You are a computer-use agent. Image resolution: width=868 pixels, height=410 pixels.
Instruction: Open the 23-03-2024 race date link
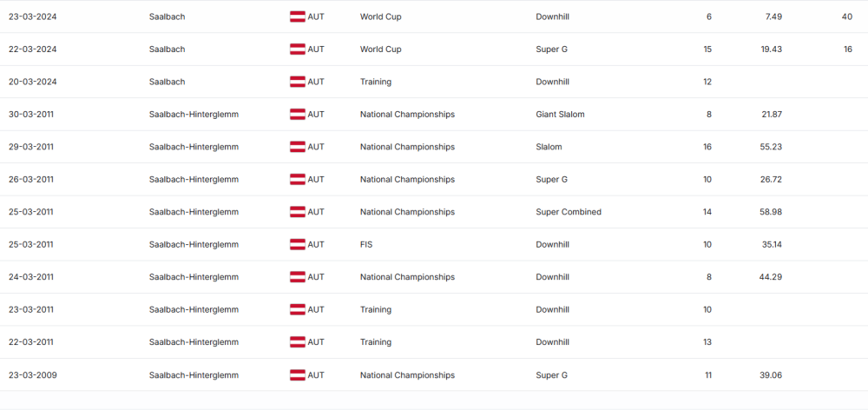tap(33, 17)
